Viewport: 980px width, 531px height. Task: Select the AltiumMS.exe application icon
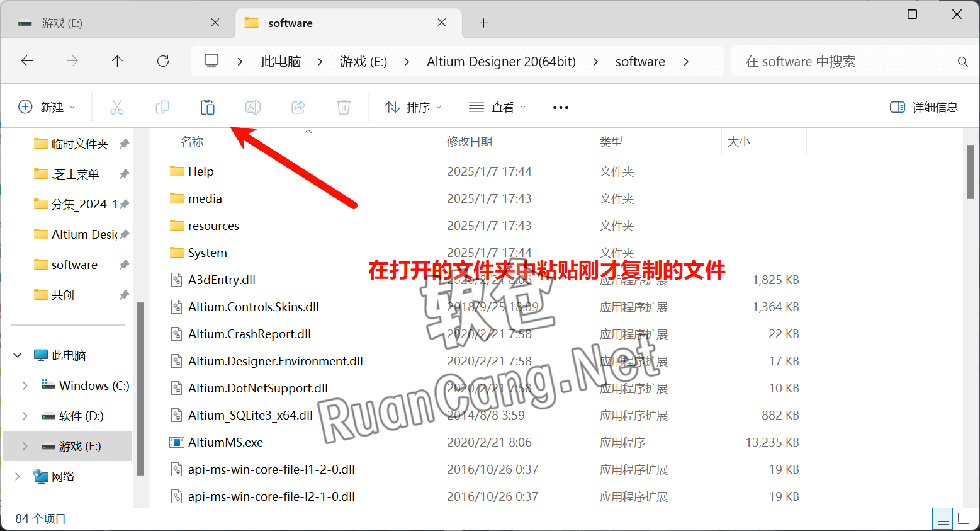177,442
